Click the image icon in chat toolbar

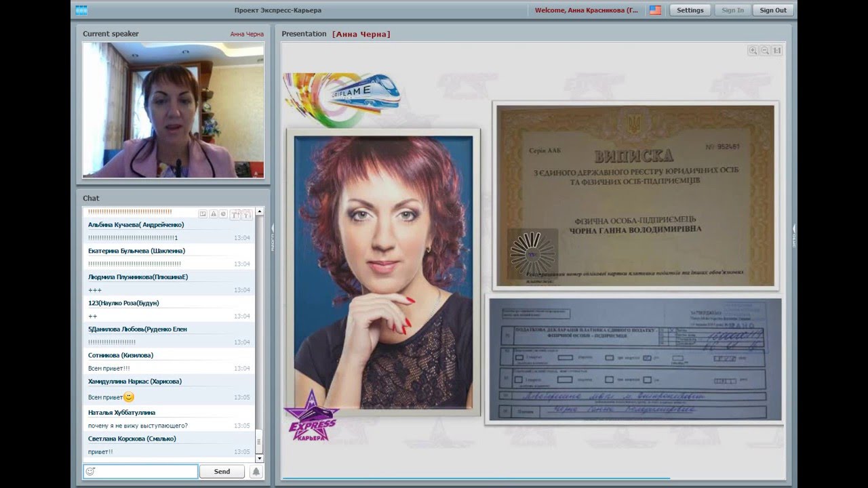click(203, 214)
